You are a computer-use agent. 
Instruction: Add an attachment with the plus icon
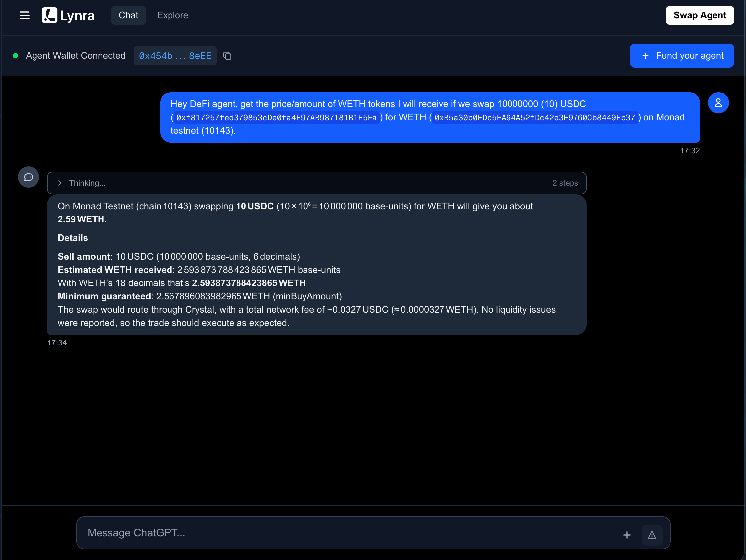pyautogui.click(x=627, y=535)
